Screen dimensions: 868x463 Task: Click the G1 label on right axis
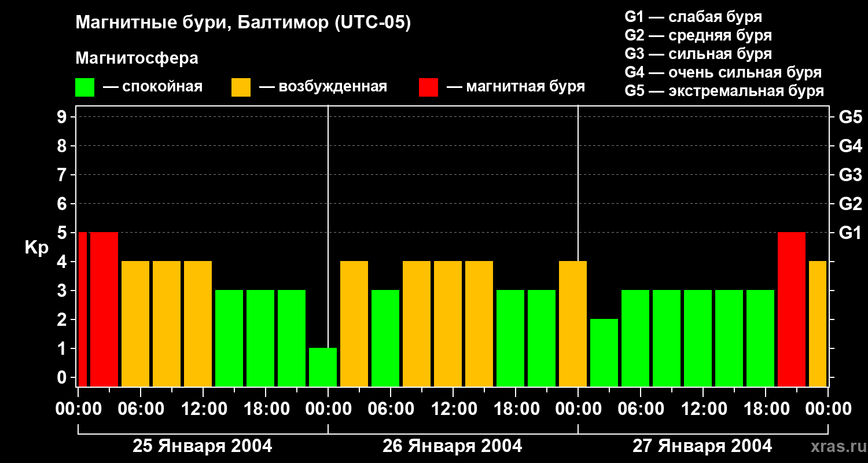coord(850,233)
